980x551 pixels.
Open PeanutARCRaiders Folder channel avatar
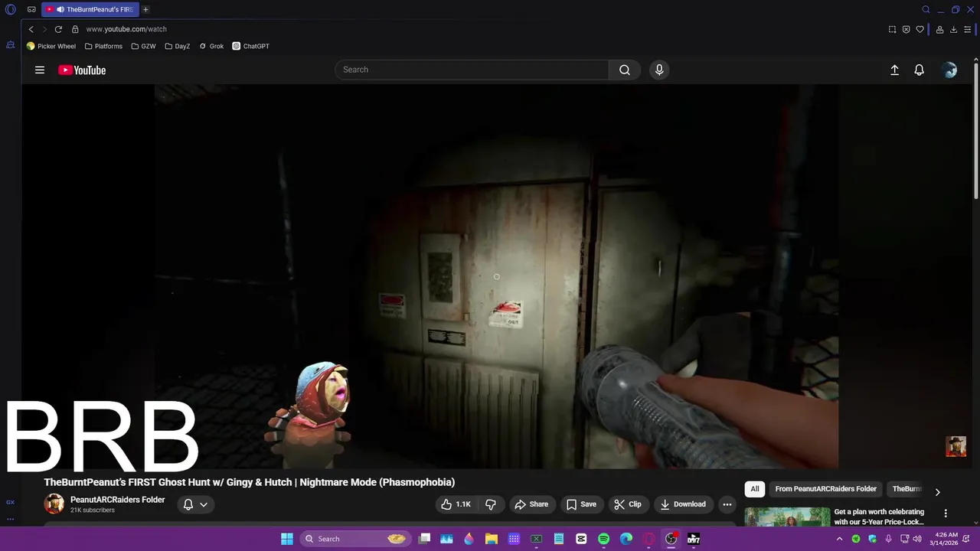[54, 504]
